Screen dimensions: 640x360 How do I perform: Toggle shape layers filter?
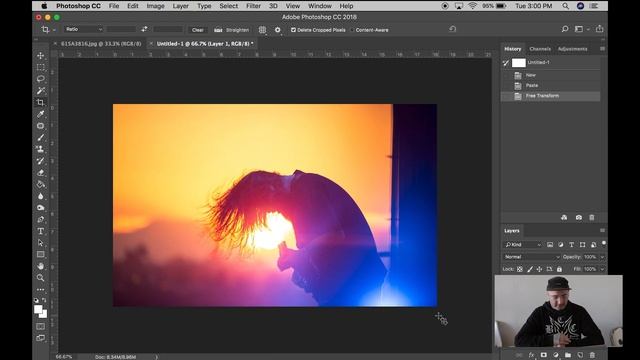pos(582,244)
